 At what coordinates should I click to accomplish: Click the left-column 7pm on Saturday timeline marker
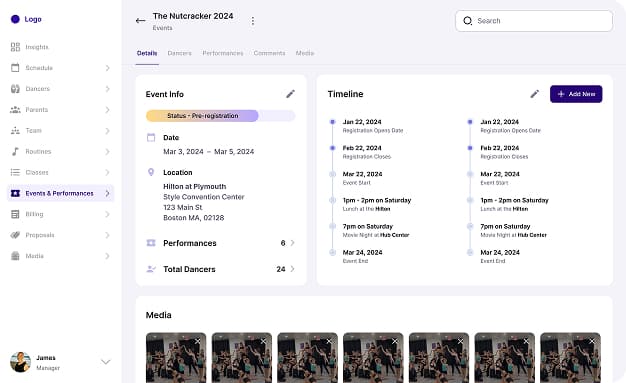(333, 226)
